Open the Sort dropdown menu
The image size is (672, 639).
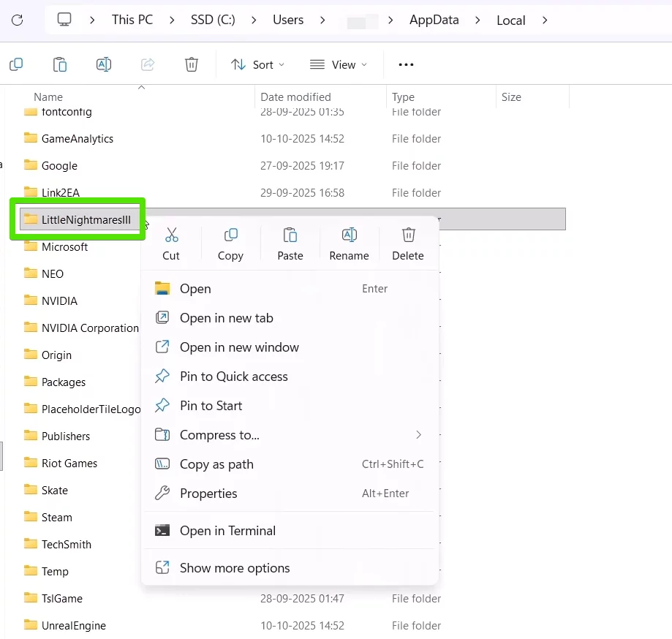(257, 64)
